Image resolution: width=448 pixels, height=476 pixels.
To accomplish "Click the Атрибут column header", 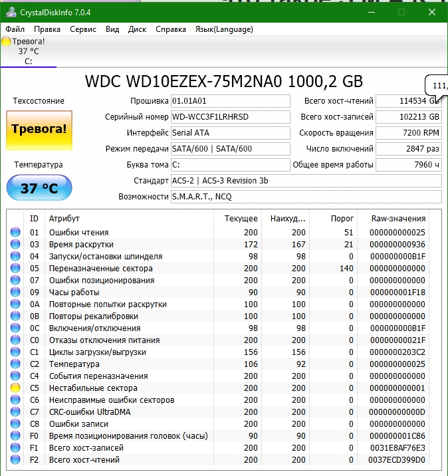I will pyautogui.click(x=130, y=219).
